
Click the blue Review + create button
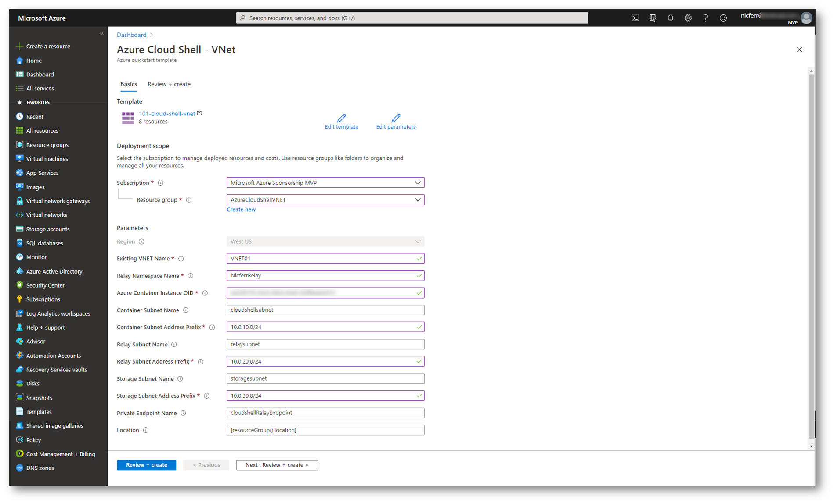(x=146, y=465)
